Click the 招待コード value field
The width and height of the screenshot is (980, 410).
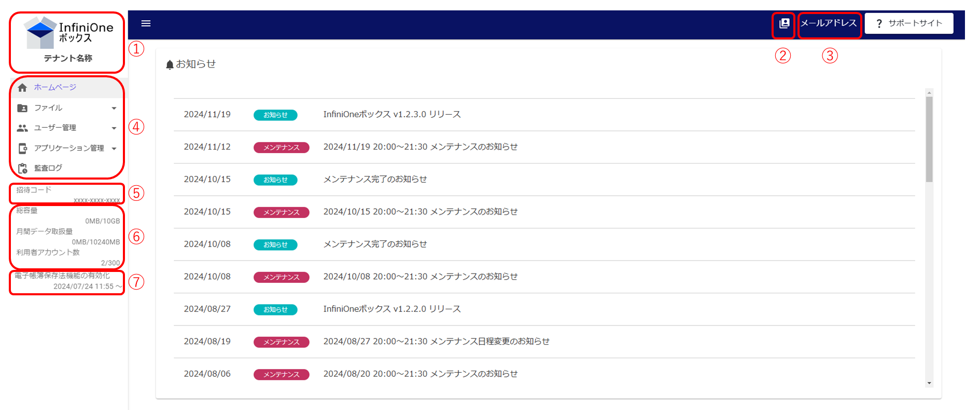point(96,200)
